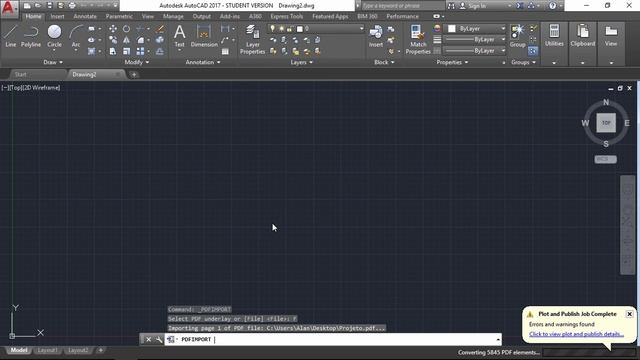Select the Circle tool
The height and width of the screenshot is (360, 640).
pos(54,36)
